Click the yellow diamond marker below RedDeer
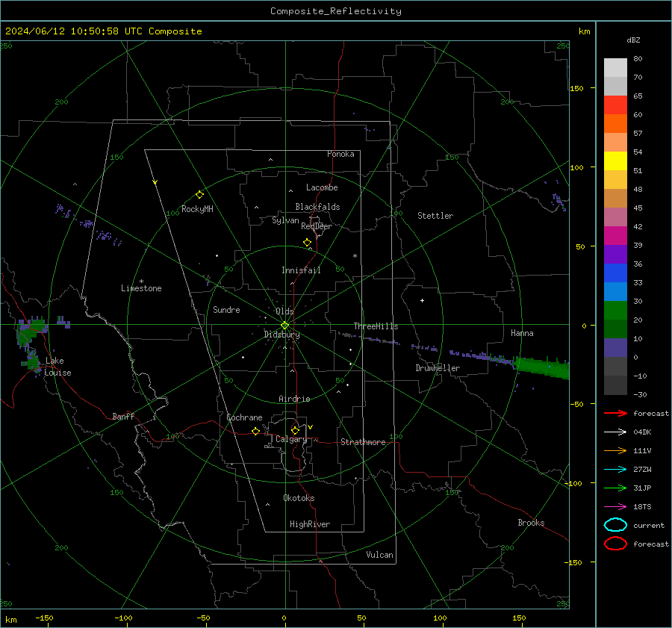 pos(307,243)
